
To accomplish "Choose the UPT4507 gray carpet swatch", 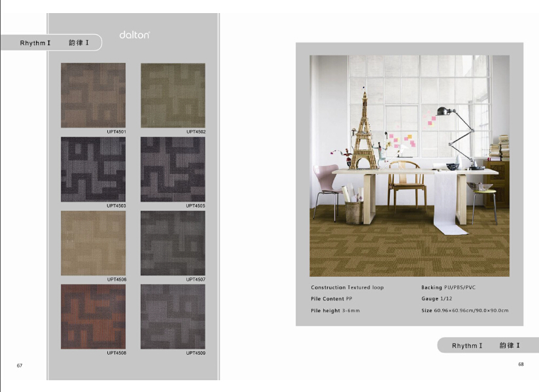I will coord(173,243).
